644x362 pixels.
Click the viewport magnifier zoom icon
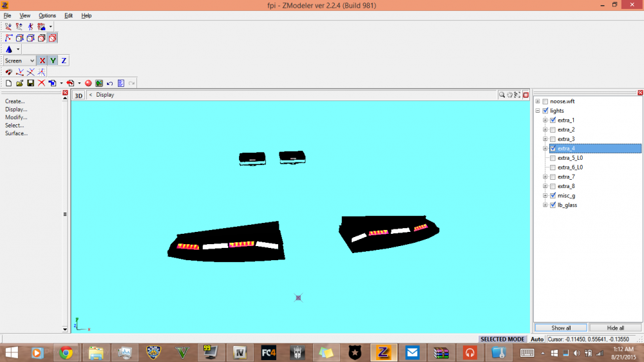coord(502,95)
